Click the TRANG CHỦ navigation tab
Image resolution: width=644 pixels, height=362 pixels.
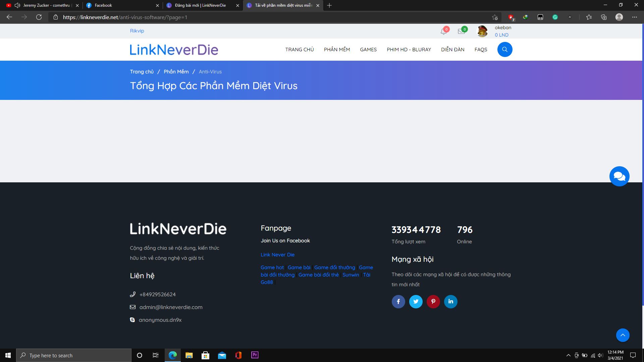(299, 50)
